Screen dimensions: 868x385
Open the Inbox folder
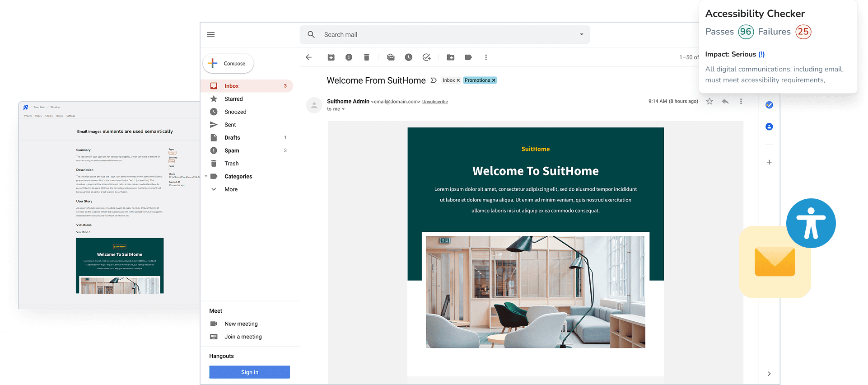(247, 86)
